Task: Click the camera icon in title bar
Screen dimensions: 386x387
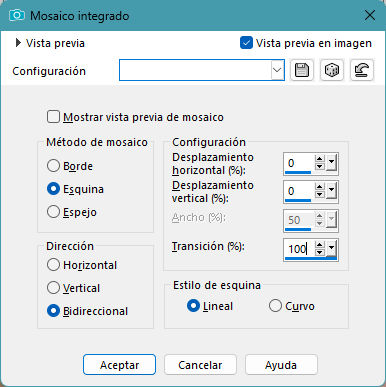Action: click(17, 15)
